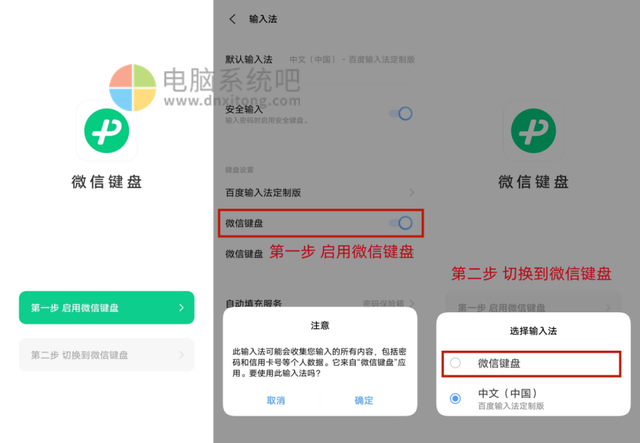Tap the arrow on the green 第一步 button
The width and height of the screenshot is (640, 443).
[x=181, y=307]
